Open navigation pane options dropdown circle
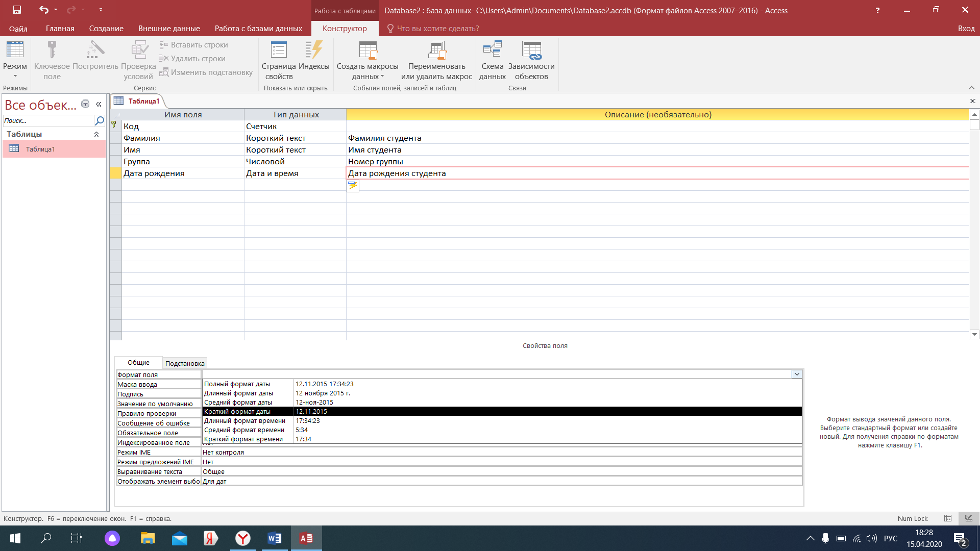Viewport: 980px width, 551px height. (x=85, y=104)
